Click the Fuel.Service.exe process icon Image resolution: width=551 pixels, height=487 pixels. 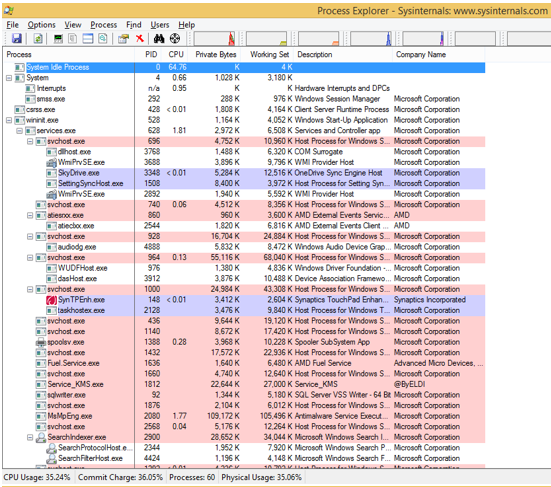tap(41, 363)
